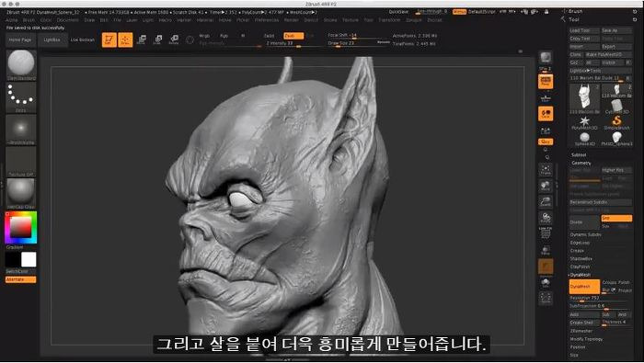Viewport: 644px width, 363px height.
Task: Expand the Crease section
Action: coord(577,251)
